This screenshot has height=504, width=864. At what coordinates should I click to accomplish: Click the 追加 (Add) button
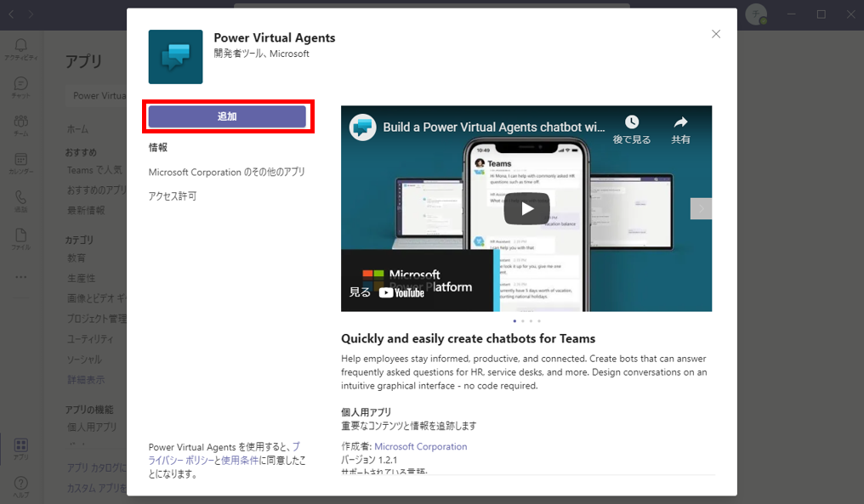[227, 116]
